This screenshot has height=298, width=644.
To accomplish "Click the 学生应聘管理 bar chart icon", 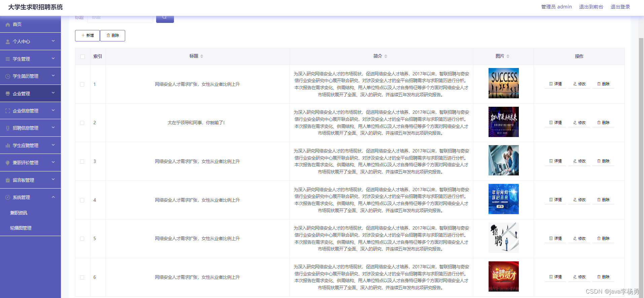I will (8, 145).
